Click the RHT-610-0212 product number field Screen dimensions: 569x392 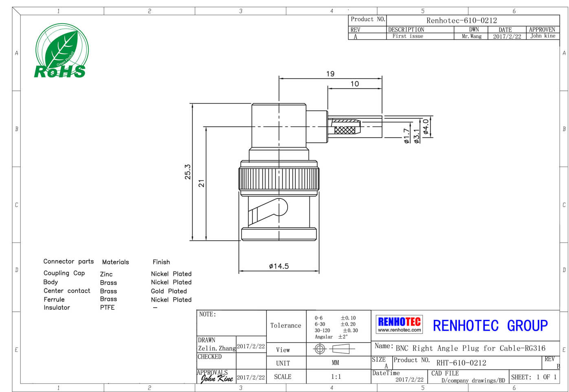click(x=461, y=363)
